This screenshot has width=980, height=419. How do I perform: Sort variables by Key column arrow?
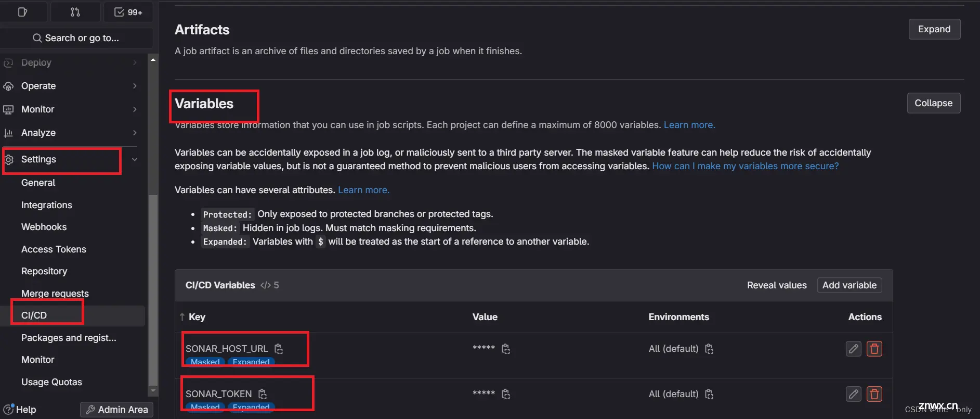[182, 317]
